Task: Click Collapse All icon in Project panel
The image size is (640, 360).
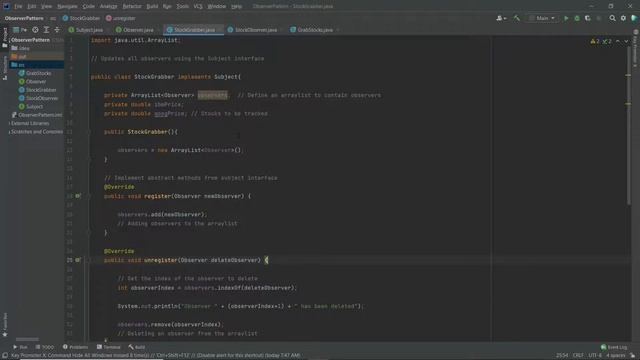Action: (57, 30)
